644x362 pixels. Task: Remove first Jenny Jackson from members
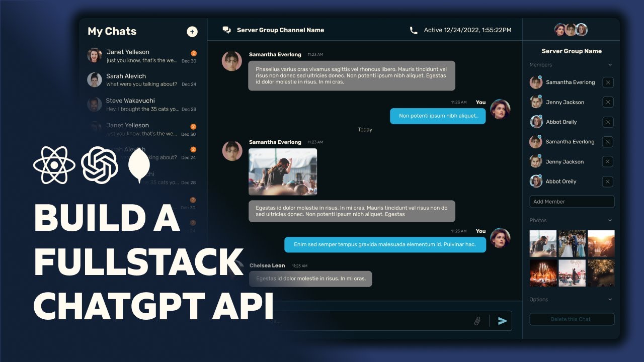608,103
